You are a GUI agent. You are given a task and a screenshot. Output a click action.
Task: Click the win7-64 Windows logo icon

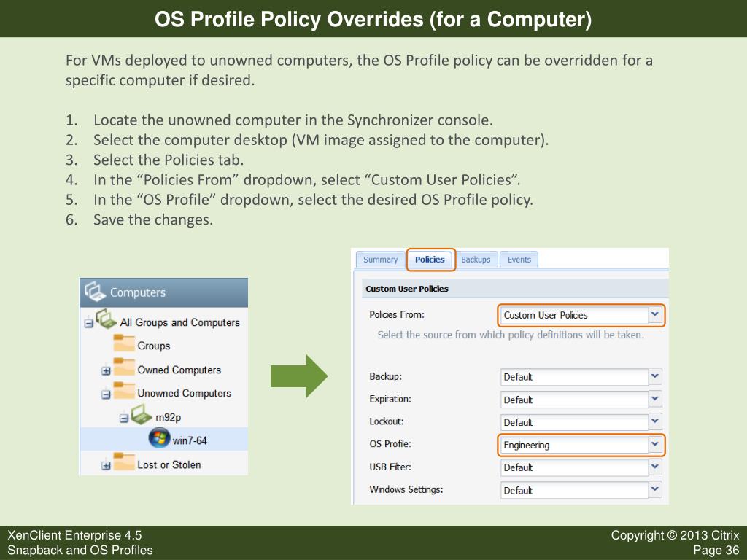159,438
